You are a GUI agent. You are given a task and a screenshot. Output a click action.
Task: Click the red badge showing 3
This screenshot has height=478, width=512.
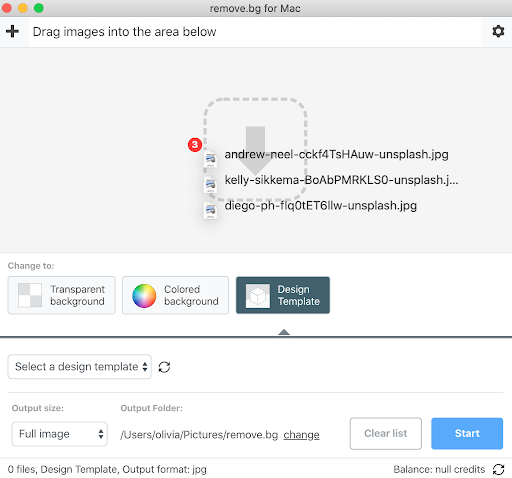point(195,145)
